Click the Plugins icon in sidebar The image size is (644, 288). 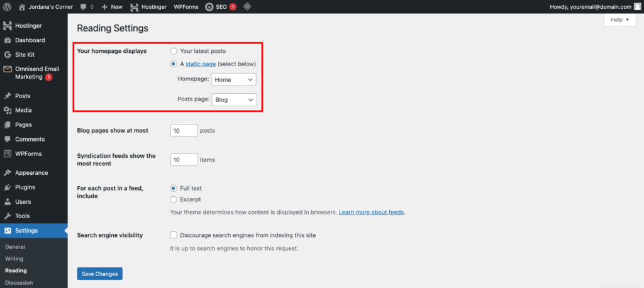tap(8, 187)
